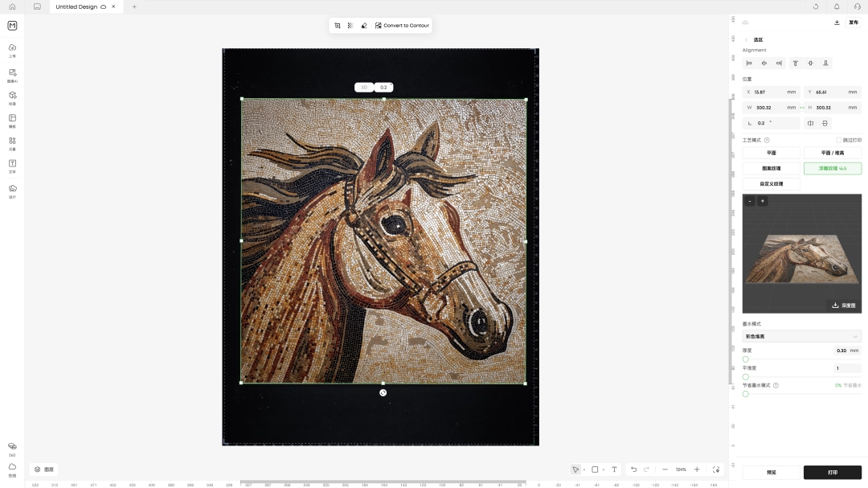Select the green 浮雕纹理 relief texture mode

833,168
